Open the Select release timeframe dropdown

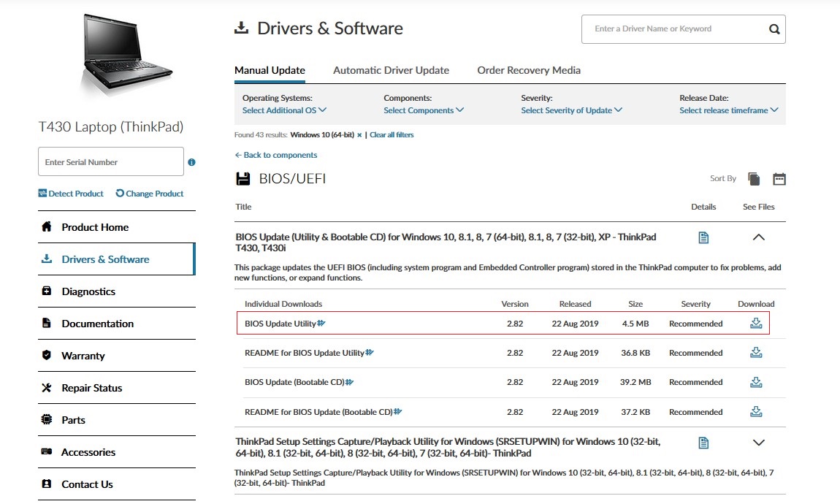point(728,110)
